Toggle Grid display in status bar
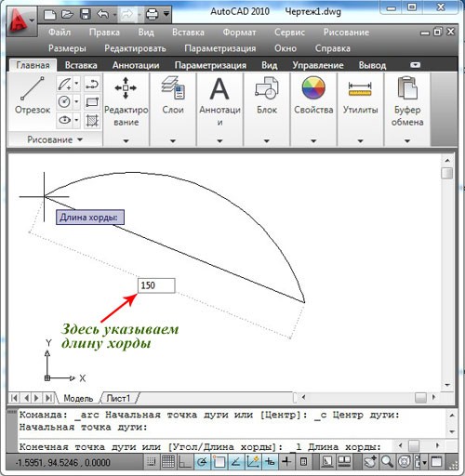This screenshot has height=476, width=465. [x=168, y=462]
